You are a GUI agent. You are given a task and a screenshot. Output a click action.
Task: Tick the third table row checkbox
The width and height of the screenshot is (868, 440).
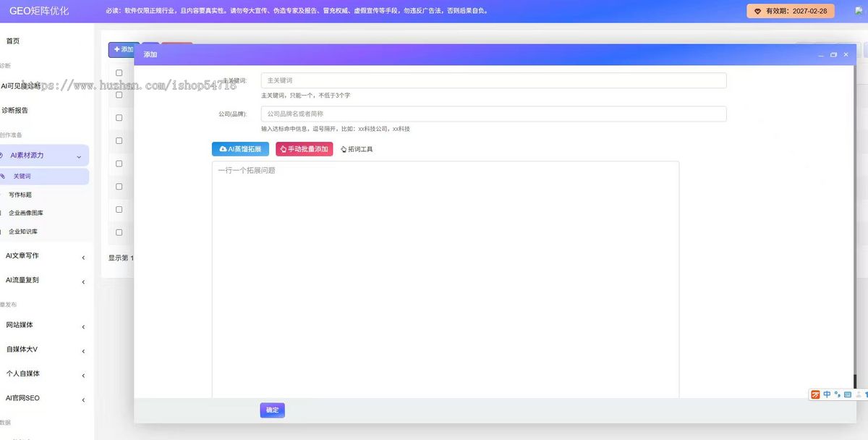[x=119, y=140]
